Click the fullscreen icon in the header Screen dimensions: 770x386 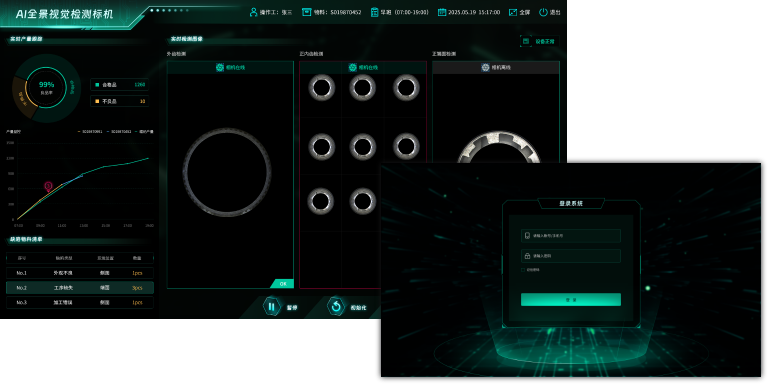(513, 12)
